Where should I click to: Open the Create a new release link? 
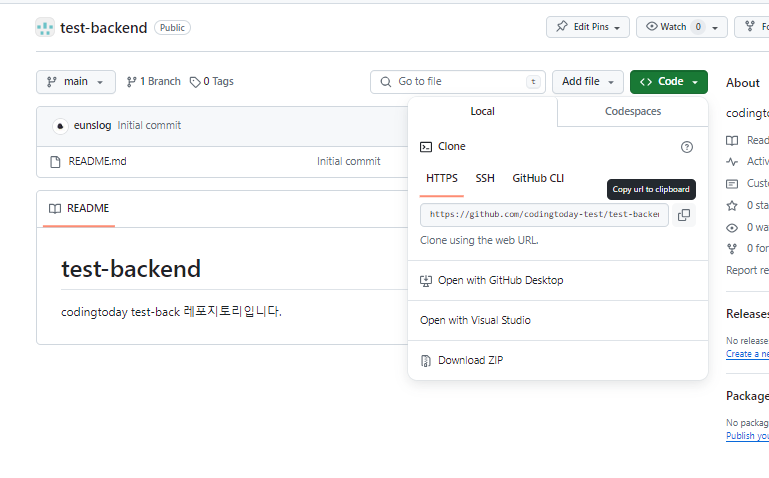[747, 354]
